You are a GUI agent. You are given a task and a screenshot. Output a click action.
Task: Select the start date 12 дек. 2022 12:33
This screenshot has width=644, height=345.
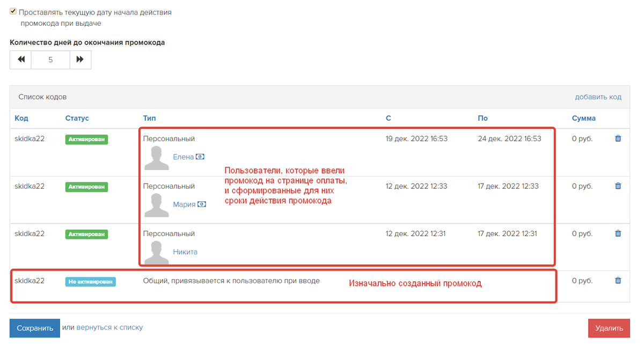[x=416, y=186]
